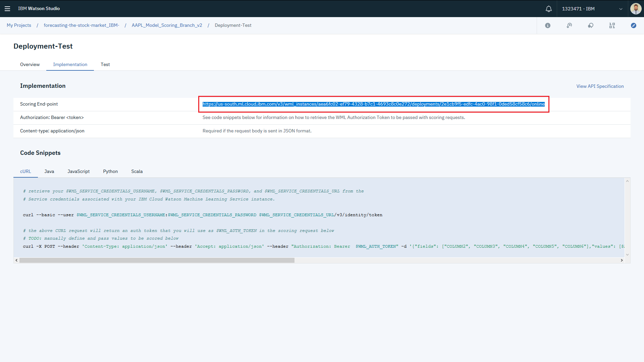Click the notifications bell icon
The image size is (644, 362).
548,9
